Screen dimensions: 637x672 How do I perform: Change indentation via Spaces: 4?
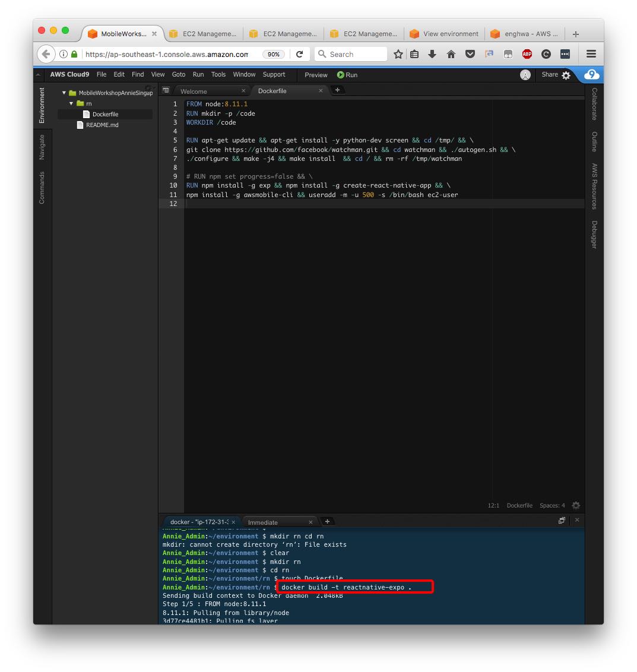coord(552,506)
